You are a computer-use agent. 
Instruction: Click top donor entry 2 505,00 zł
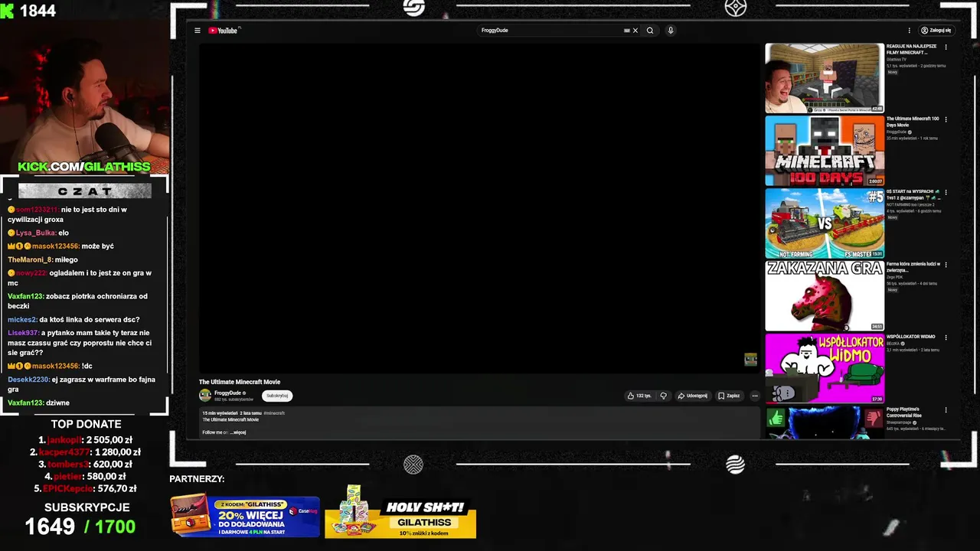(x=86, y=440)
